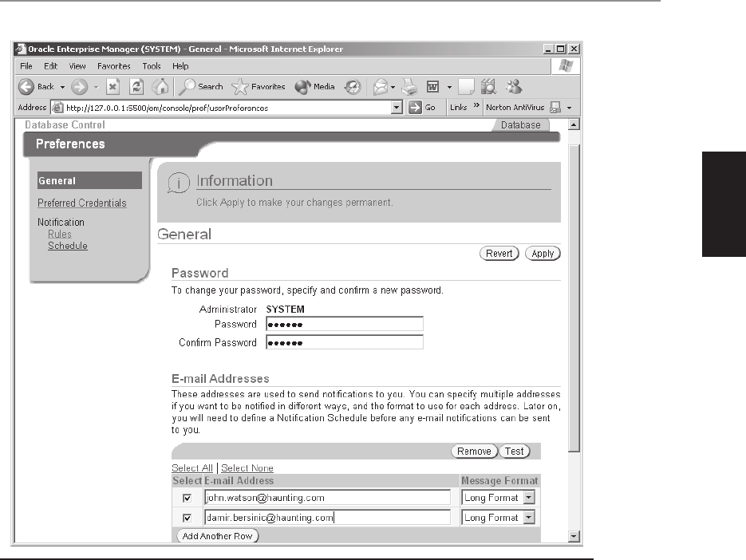
Task: Click the Refresh page icon
Action: (x=136, y=87)
